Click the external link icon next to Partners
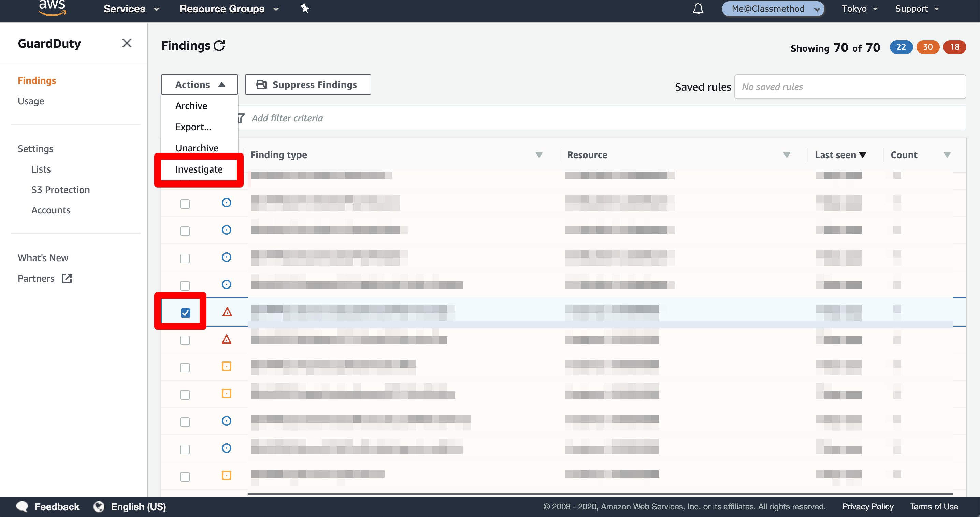 point(67,278)
